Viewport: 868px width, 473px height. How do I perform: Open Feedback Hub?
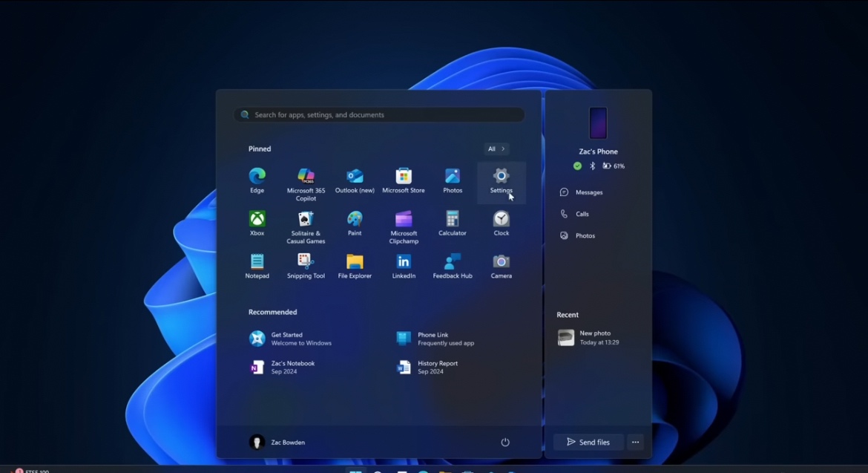[453, 267]
